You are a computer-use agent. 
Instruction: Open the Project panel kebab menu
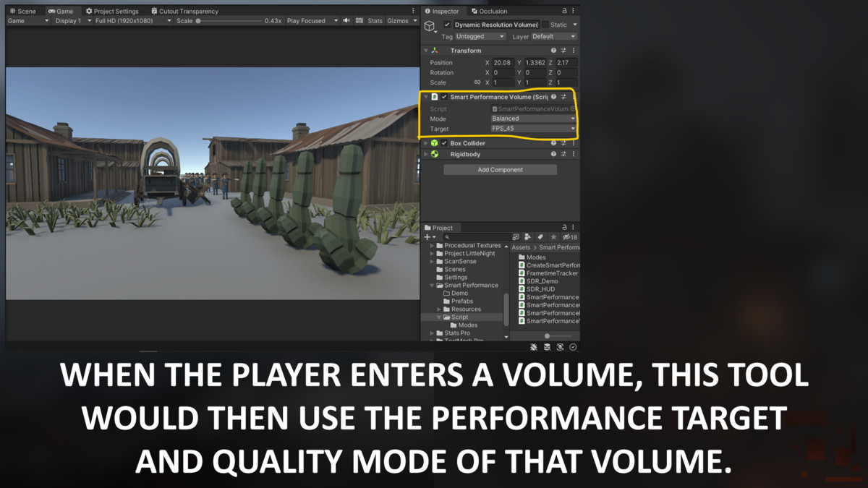[574, 228]
